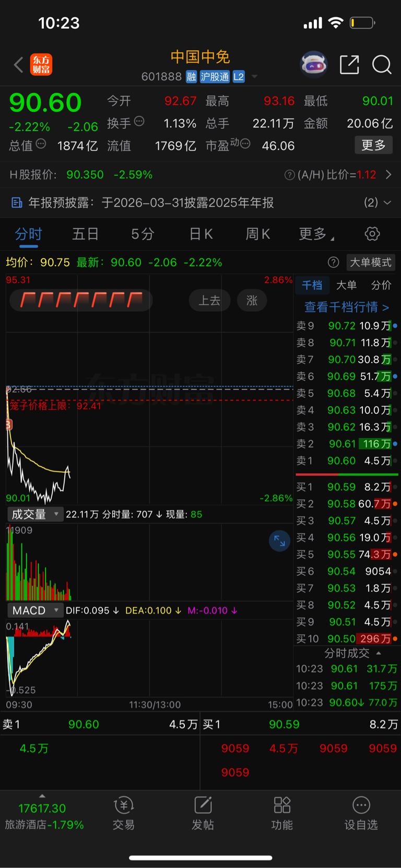The image size is (401, 868).
Task: Tap the red striped progress bar
Action: pyautogui.click(x=81, y=301)
